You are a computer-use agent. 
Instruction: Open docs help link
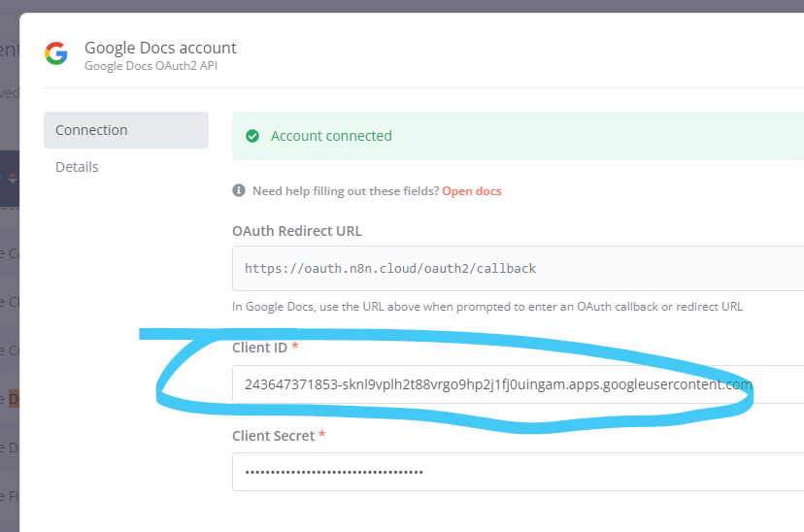[472, 191]
